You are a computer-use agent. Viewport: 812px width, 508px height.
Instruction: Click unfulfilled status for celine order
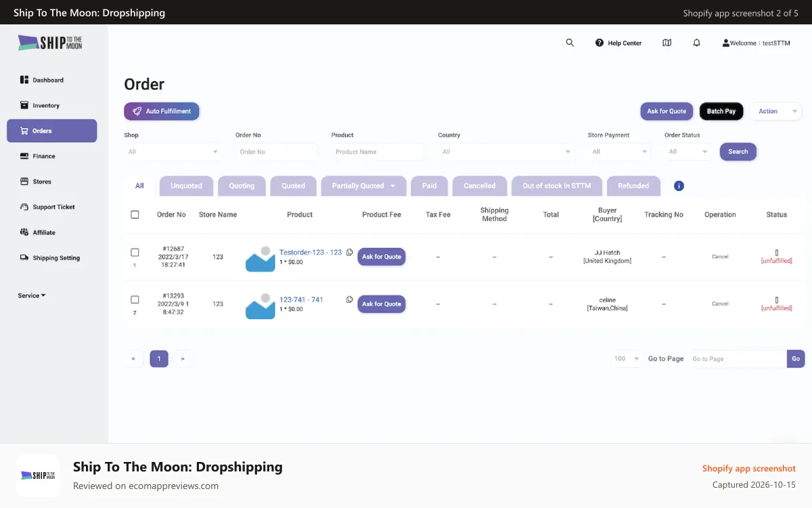coord(776,308)
